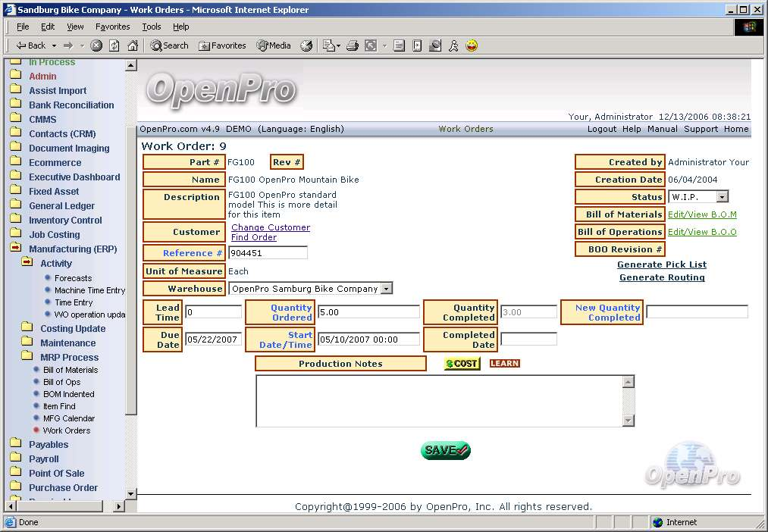
Task: Open the Back button history dropdown arrow
Action: tap(52, 45)
